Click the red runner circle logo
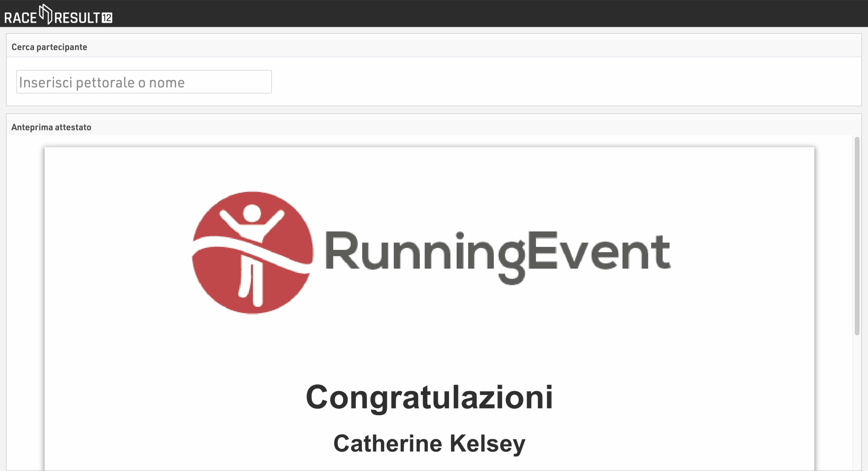Screen dimensions: 868x471 252,252
